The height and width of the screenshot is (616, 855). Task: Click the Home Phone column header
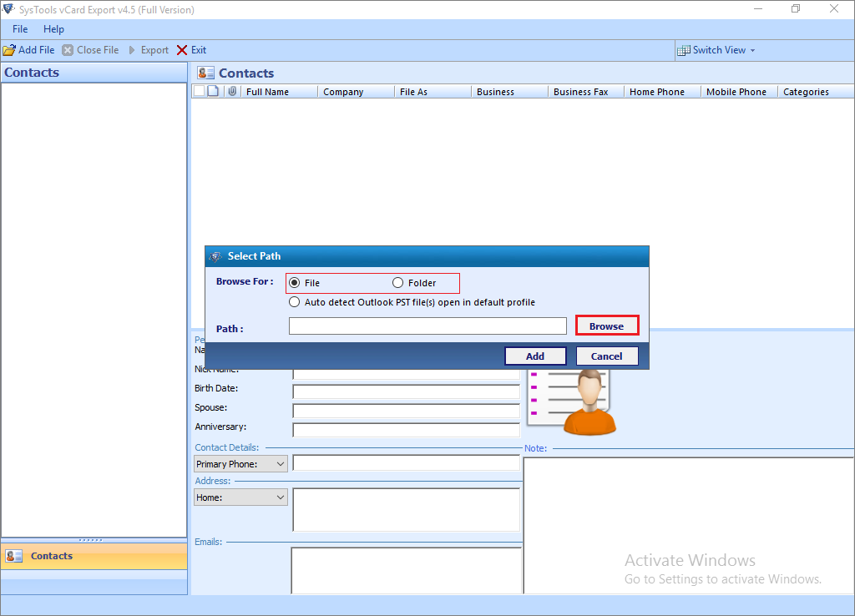tap(662, 92)
